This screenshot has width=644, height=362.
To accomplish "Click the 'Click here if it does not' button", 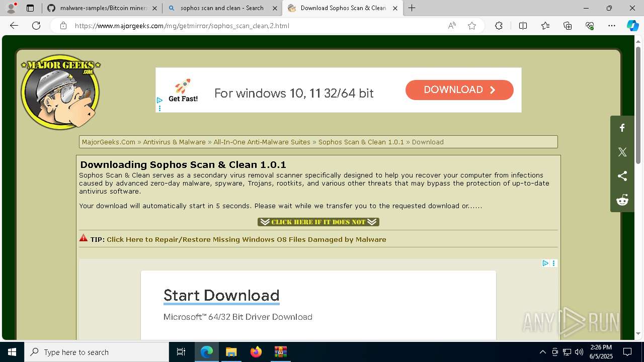I will tap(318, 222).
